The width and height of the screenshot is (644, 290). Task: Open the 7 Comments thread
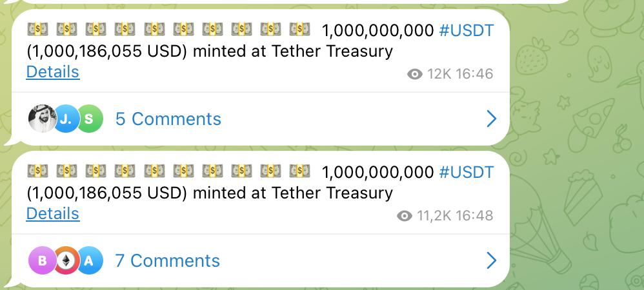coord(168,261)
